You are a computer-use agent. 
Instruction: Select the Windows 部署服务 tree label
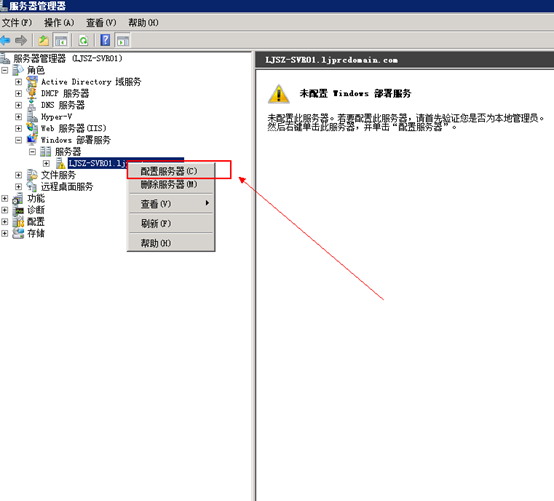76,140
